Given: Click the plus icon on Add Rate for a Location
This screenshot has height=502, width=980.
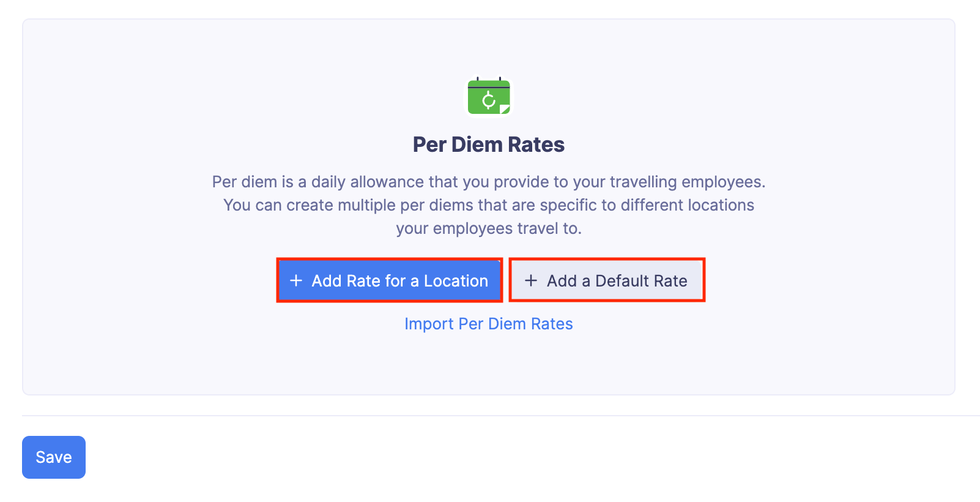Looking at the screenshot, I should click(x=296, y=280).
